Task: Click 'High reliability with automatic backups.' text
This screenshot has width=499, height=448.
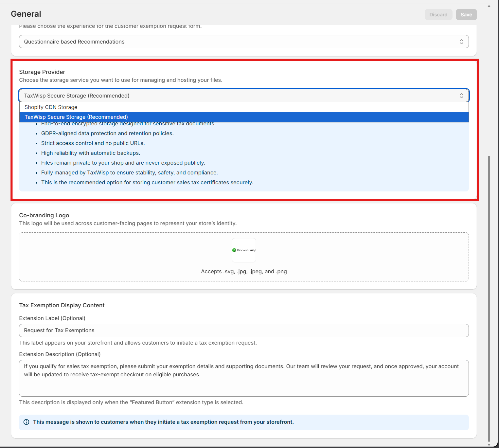Action: click(91, 153)
